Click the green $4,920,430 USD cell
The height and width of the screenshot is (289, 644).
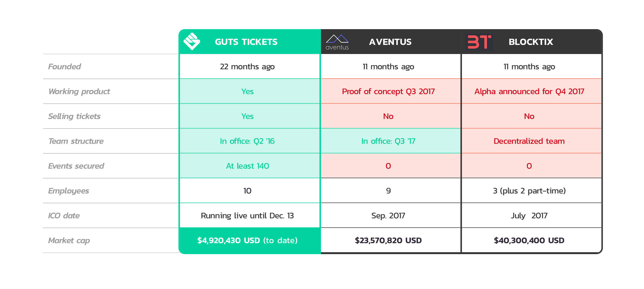point(250,240)
